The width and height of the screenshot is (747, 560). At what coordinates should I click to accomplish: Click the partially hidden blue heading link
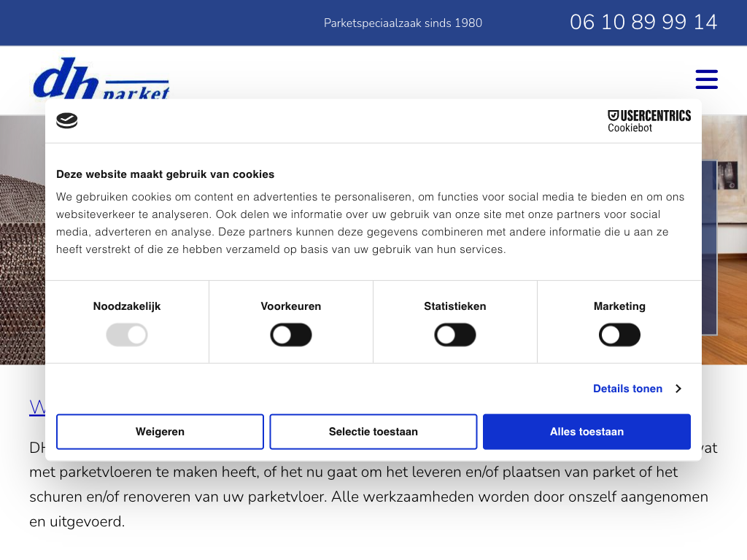tap(36, 406)
